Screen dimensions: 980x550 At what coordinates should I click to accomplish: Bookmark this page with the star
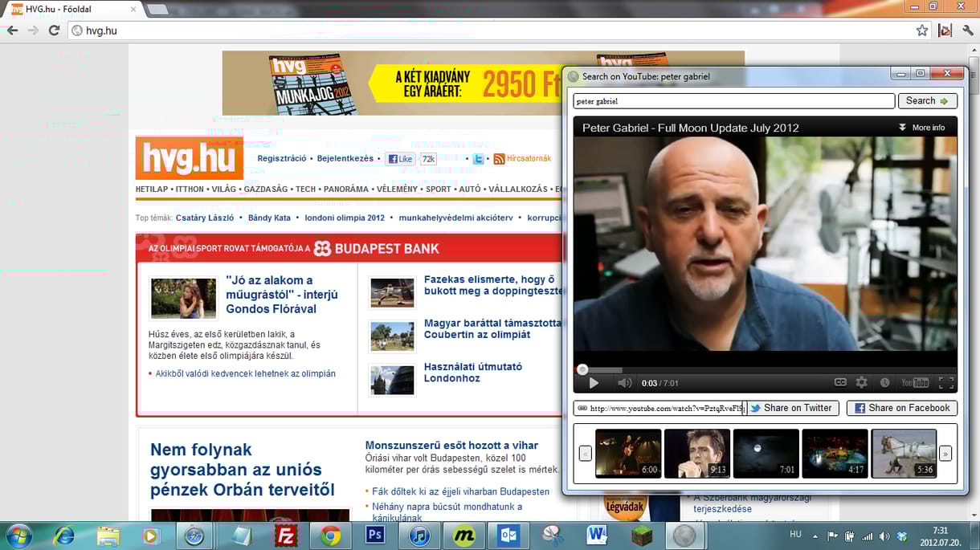(x=922, y=31)
